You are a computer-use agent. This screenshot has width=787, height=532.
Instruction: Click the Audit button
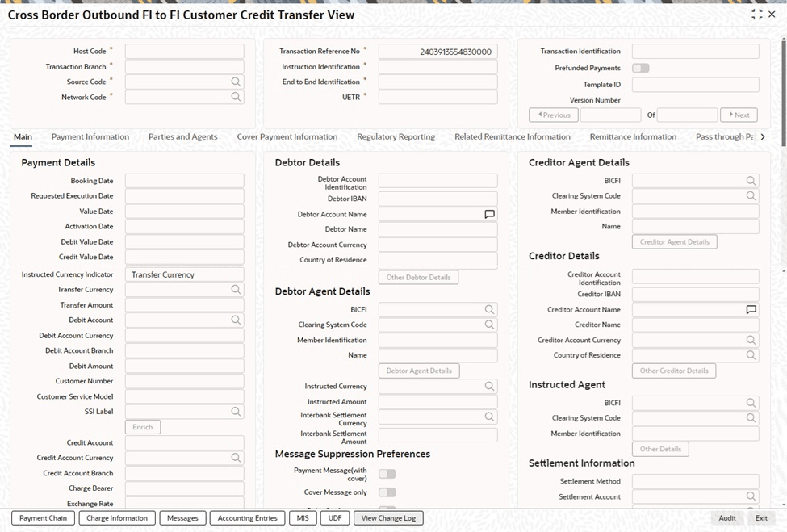tap(727, 518)
